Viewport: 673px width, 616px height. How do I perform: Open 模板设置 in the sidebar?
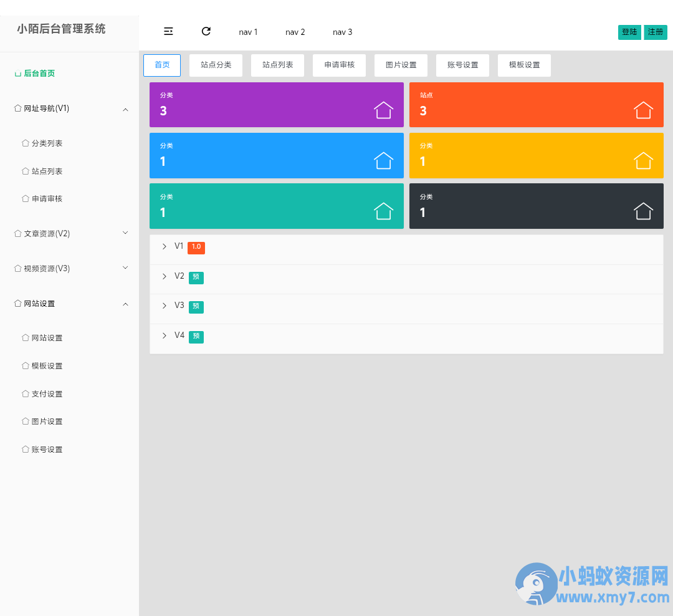pos(47,365)
